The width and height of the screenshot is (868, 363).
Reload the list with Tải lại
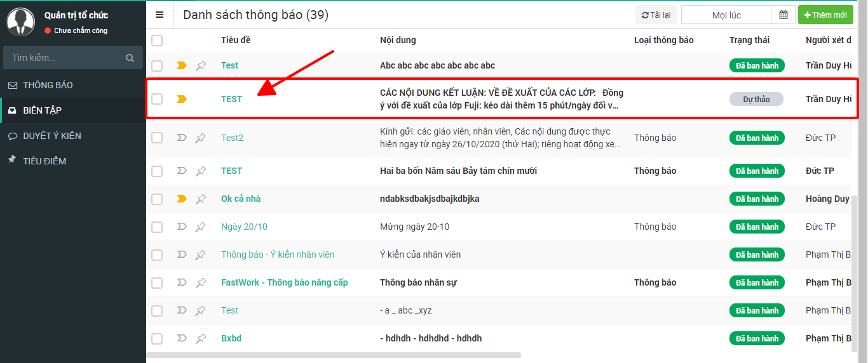point(656,15)
